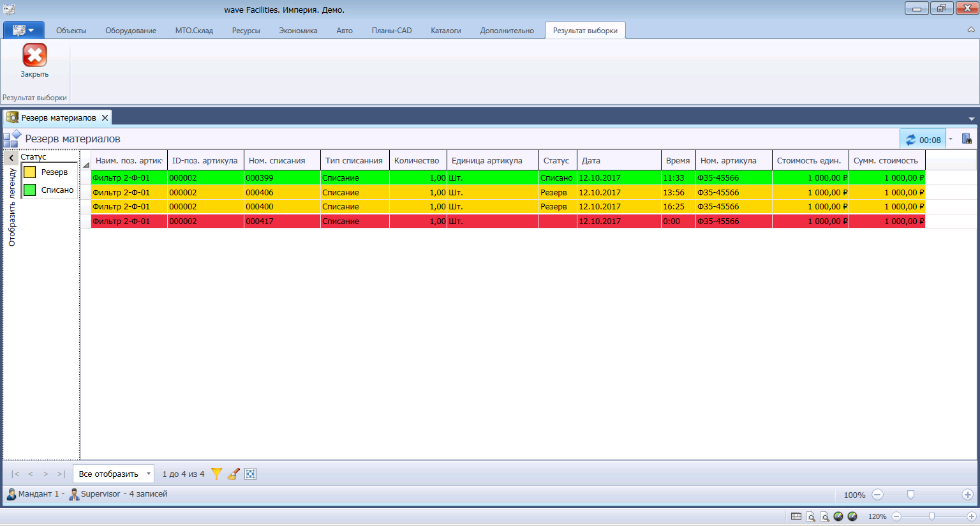Click the 120% zoom slider handle

932,516
